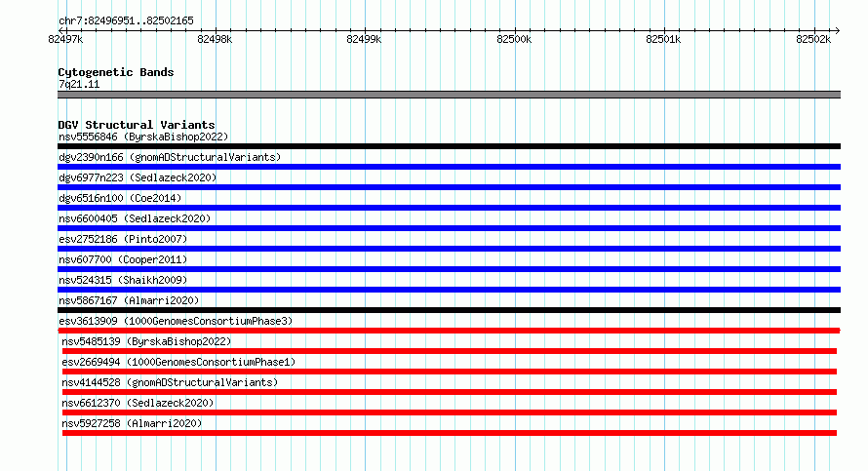Image resolution: width=868 pixels, height=471 pixels.
Task: Open variant label nsv607700 (Cooper2011)
Action: click(x=123, y=259)
